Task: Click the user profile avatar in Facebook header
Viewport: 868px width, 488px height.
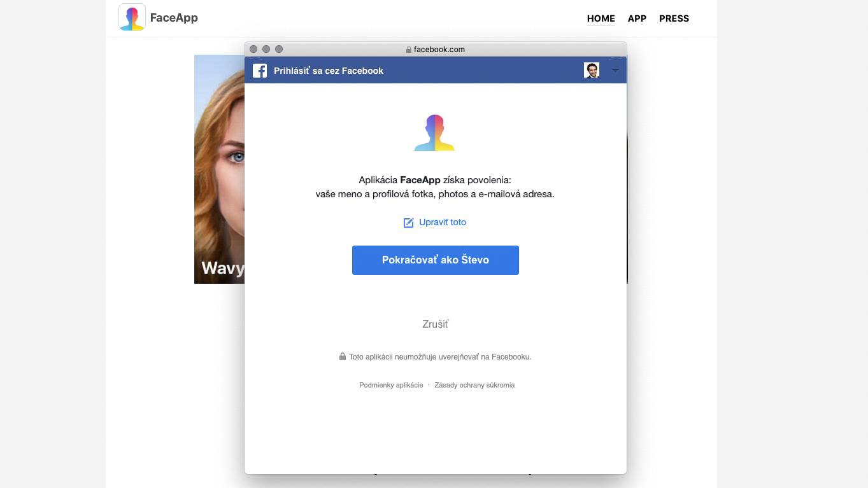Action: pos(592,70)
